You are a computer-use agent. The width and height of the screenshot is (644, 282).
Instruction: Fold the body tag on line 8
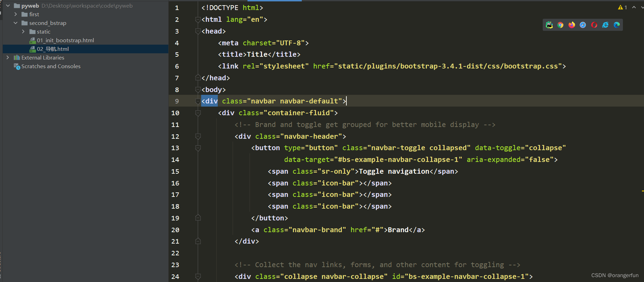(198, 90)
